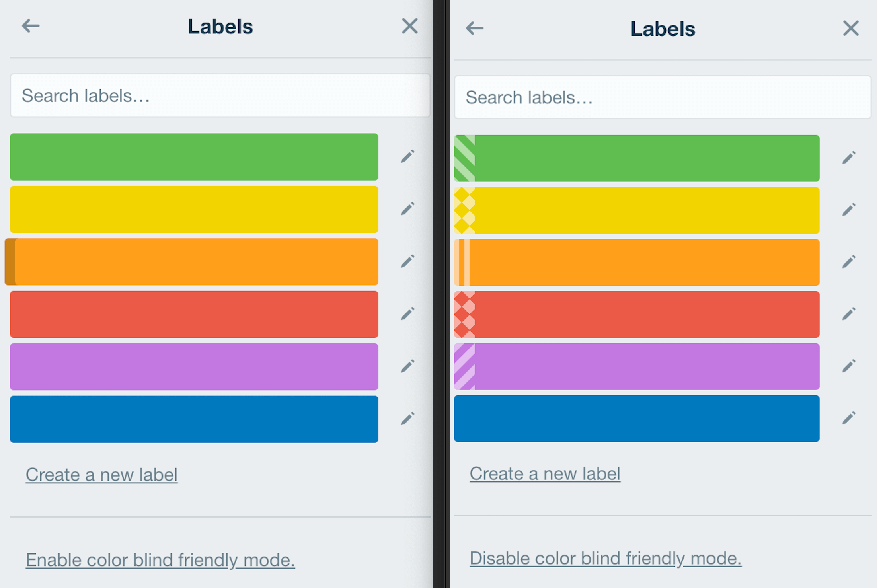Click the pencil icon for the purple label
The height and width of the screenshot is (588, 877).
tap(408, 366)
